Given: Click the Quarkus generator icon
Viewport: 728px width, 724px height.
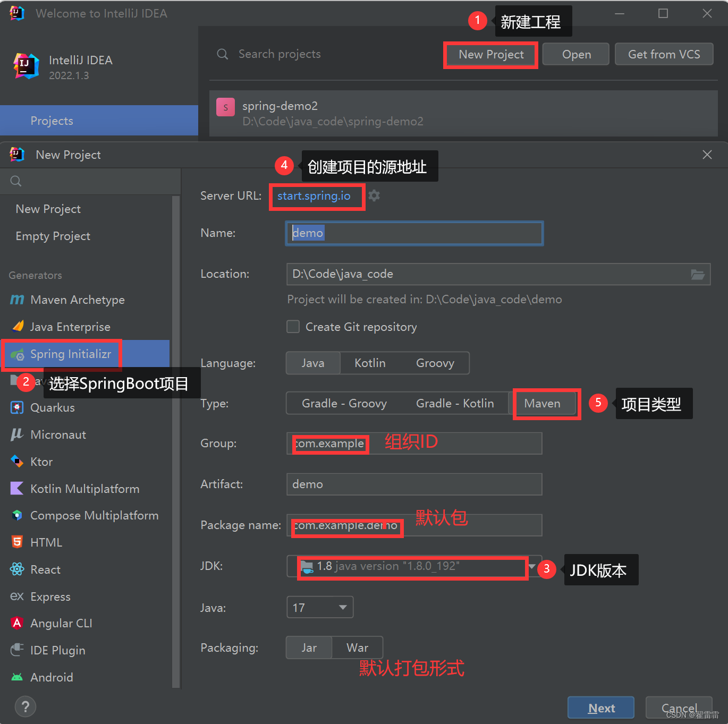Looking at the screenshot, I should 17,407.
